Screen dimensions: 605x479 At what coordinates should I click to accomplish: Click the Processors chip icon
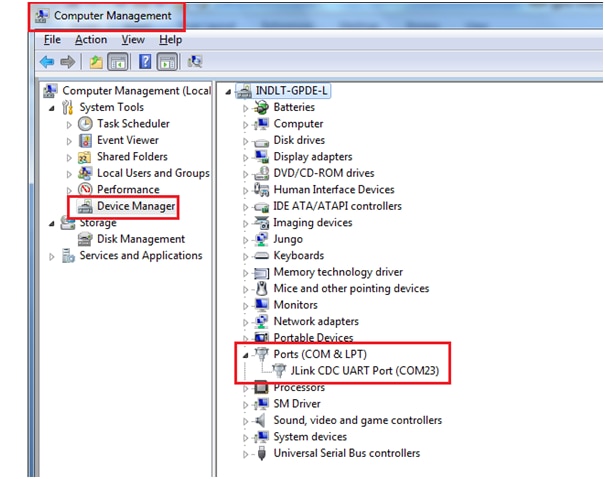pyautogui.click(x=261, y=387)
